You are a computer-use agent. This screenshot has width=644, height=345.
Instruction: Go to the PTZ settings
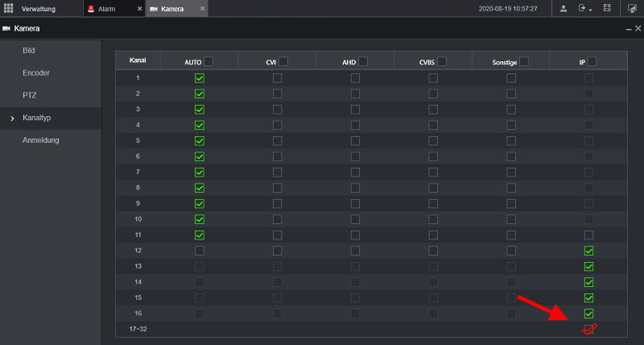coord(30,95)
